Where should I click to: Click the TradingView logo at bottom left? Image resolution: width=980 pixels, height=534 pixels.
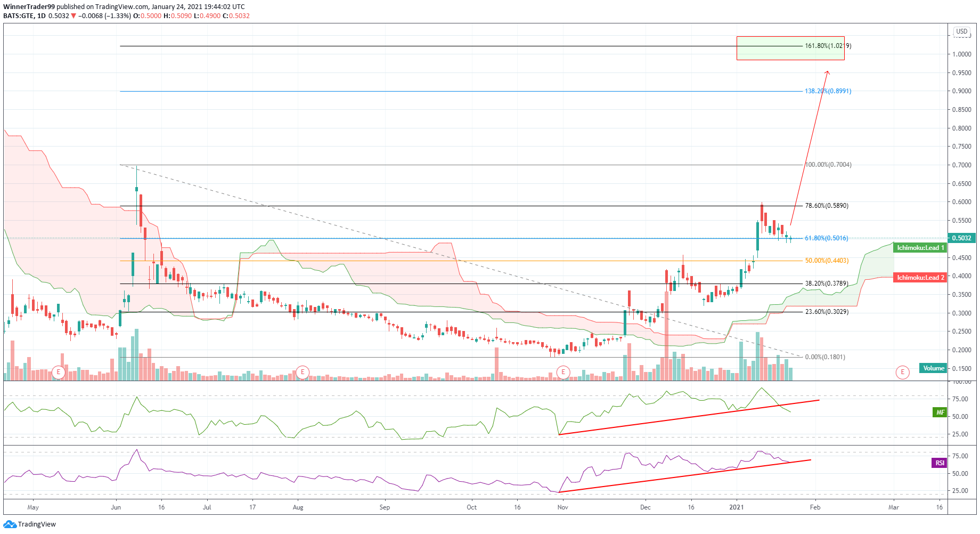click(x=29, y=524)
